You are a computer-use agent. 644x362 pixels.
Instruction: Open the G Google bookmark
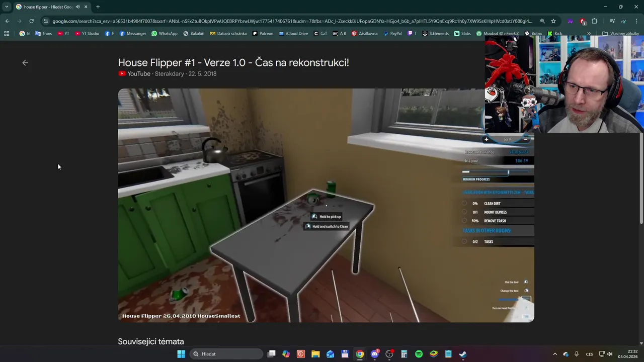click(24, 34)
